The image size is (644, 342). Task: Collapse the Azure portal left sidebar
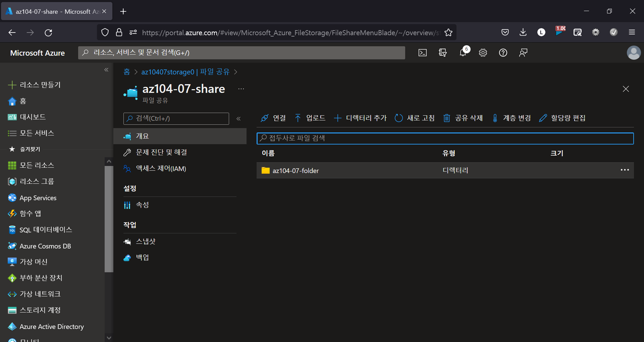coord(106,70)
